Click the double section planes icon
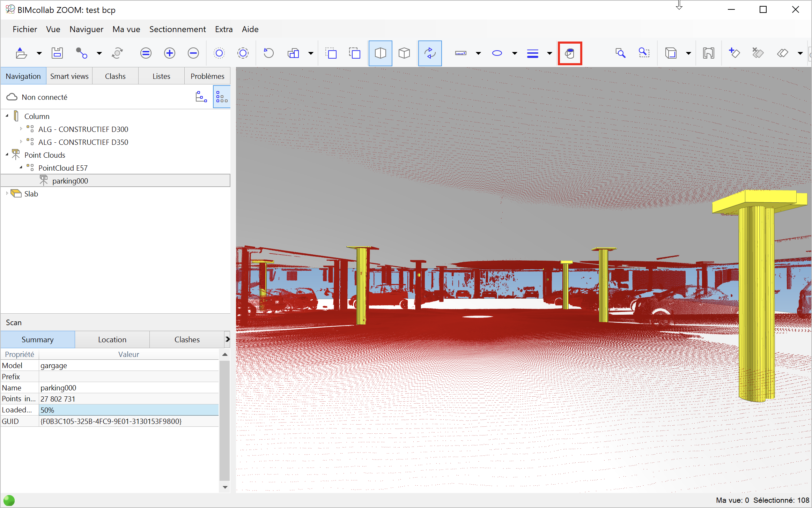This screenshot has width=812, height=508. click(783, 53)
